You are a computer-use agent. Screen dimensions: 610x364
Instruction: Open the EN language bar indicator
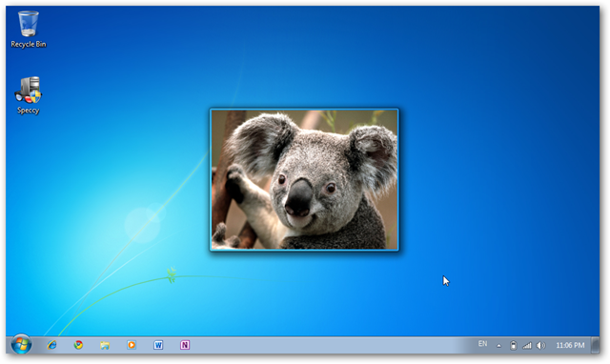482,344
